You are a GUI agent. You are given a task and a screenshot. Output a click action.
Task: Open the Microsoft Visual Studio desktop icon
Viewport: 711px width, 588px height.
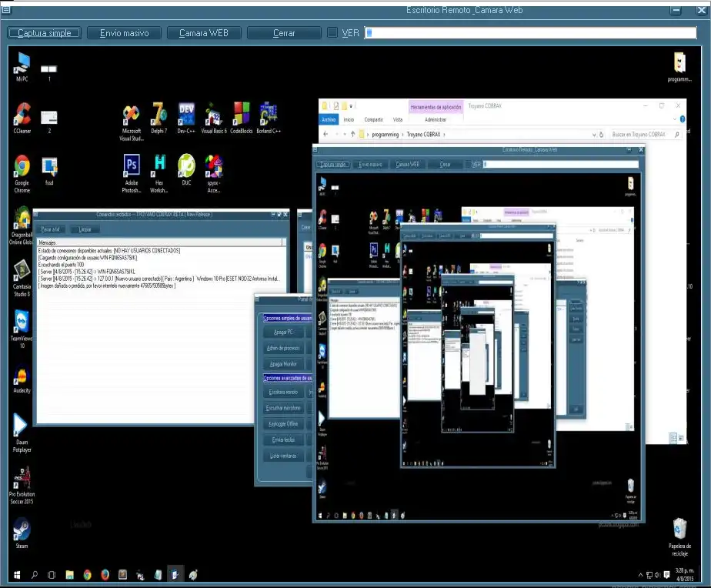(x=132, y=122)
